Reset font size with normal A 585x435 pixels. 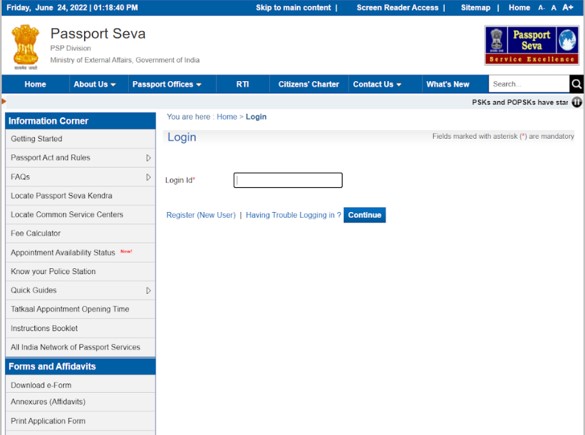pos(554,8)
